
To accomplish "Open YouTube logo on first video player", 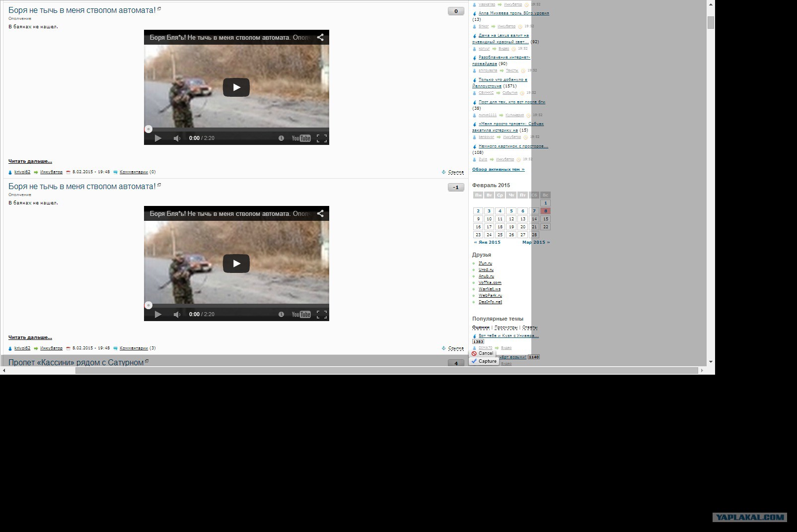I will [x=301, y=138].
